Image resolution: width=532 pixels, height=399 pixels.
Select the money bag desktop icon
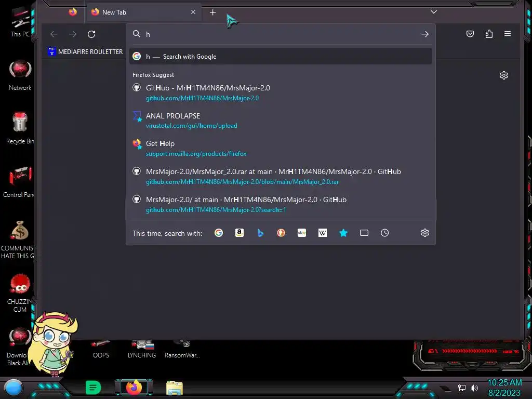click(x=19, y=239)
